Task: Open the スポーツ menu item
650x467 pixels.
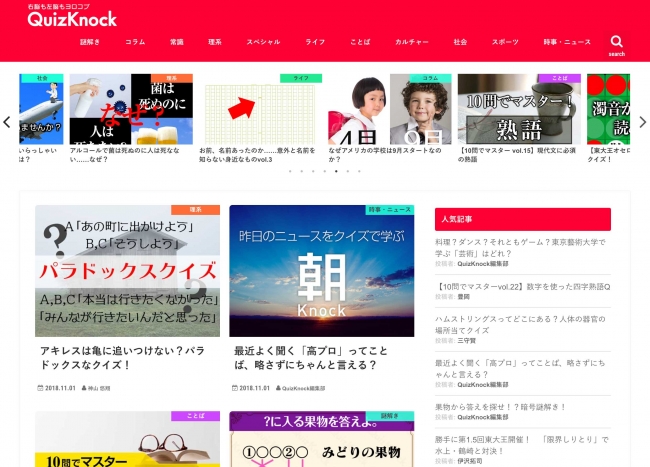Action: [505, 42]
